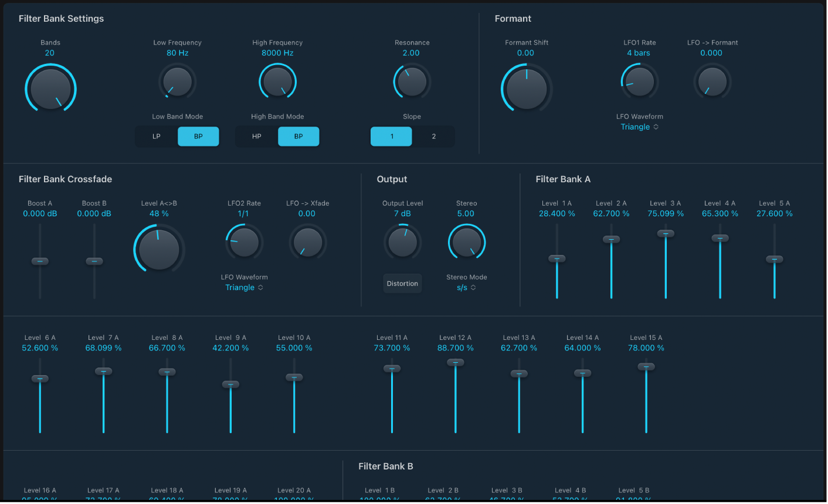Open the LFO2 Waveform Triangle dropdown

(244, 287)
